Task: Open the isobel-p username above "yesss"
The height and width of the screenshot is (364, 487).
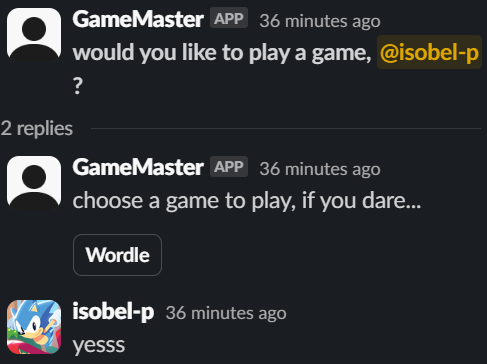Action: click(x=113, y=312)
